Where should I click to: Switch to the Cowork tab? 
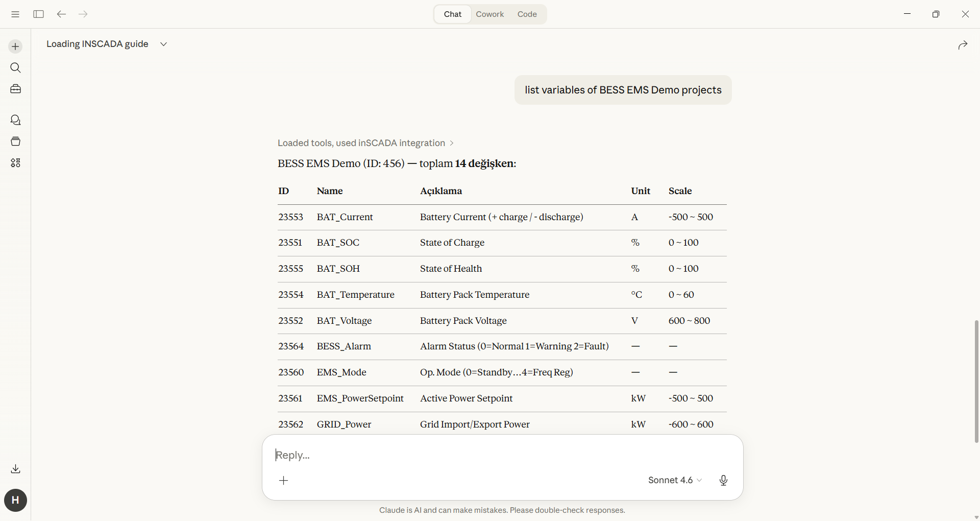point(489,14)
